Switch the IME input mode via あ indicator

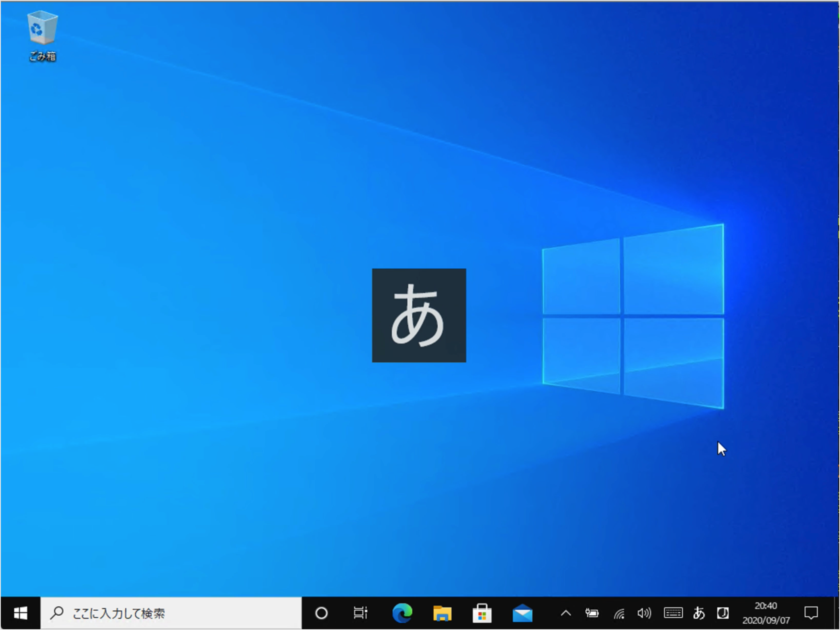699,613
